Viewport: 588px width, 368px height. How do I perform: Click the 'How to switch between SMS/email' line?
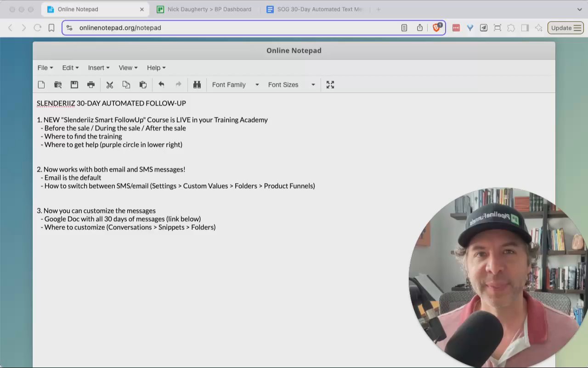tap(178, 186)
